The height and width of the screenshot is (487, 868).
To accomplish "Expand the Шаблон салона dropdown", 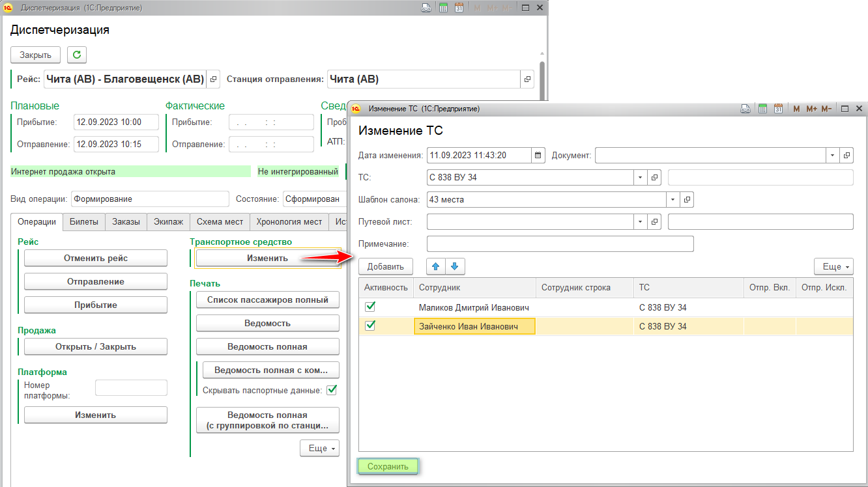I will 673,200.
